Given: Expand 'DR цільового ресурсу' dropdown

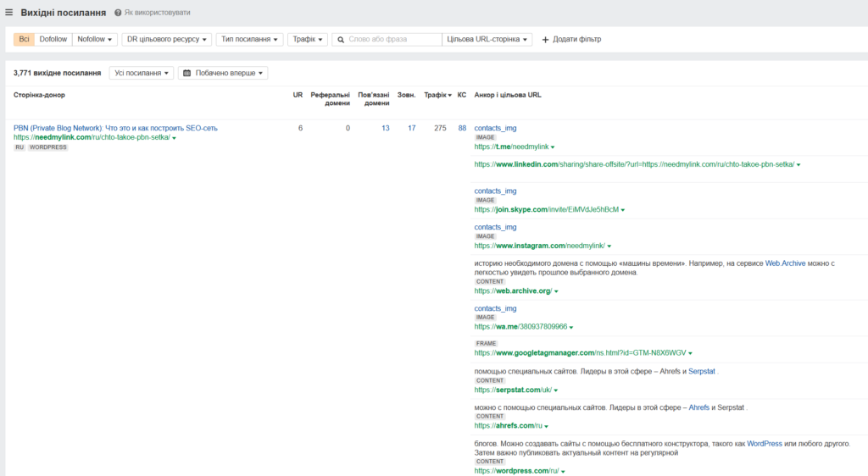Looking at the screenshot, I should 166,39.
